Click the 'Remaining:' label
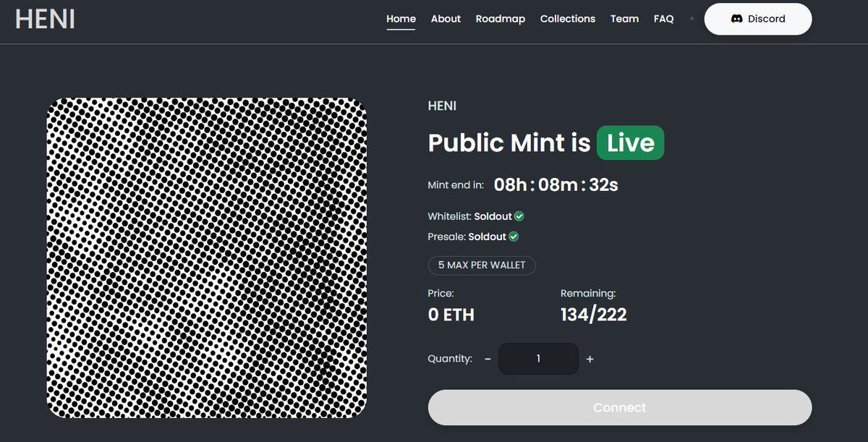This screenshot has height=442, width=868. pyautogui.click(x=588, y=294)
